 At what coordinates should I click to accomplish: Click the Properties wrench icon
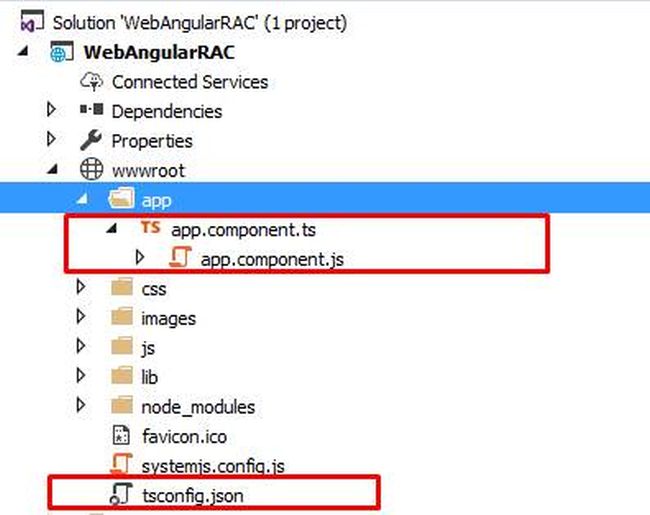click(91, 140)
